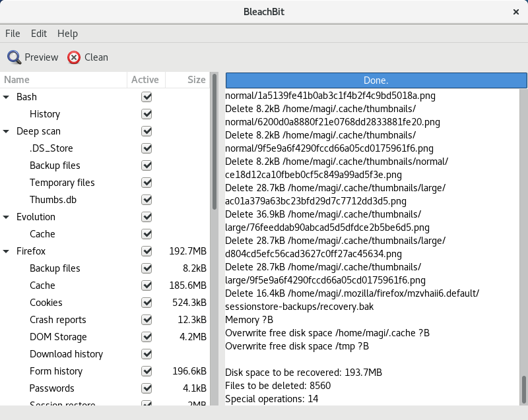The height and width of the screenshot is (420, 528).
Task: Select the Bash tree row
Action: point(105,97)
